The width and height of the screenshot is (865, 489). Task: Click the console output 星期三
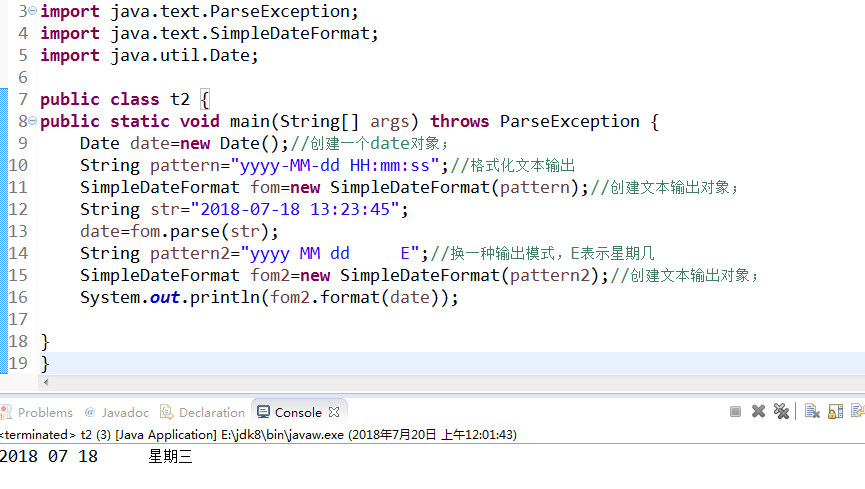[x=170, y=456]
